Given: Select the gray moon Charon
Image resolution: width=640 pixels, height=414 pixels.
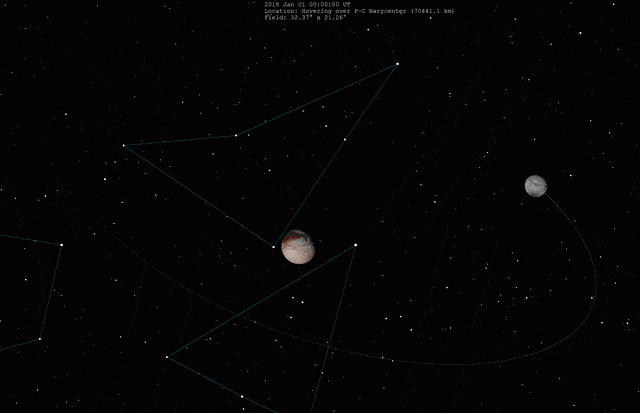Looking at the screenshot, I should (x=536, y=186).
